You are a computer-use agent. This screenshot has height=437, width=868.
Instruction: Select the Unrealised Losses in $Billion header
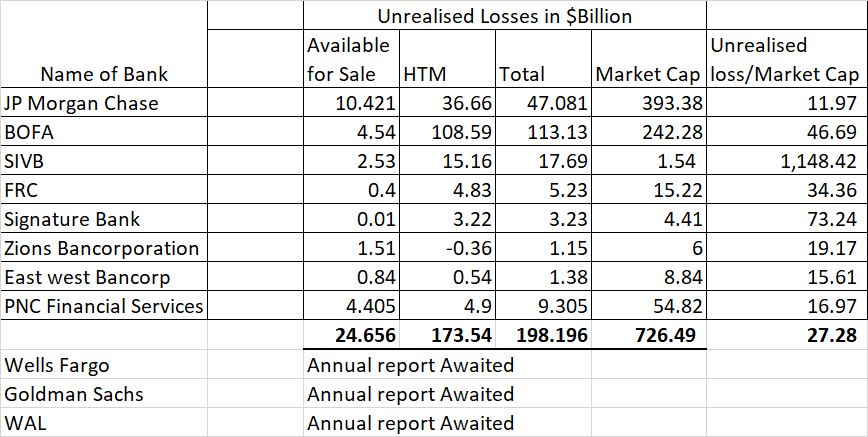[x=504, y=16]
